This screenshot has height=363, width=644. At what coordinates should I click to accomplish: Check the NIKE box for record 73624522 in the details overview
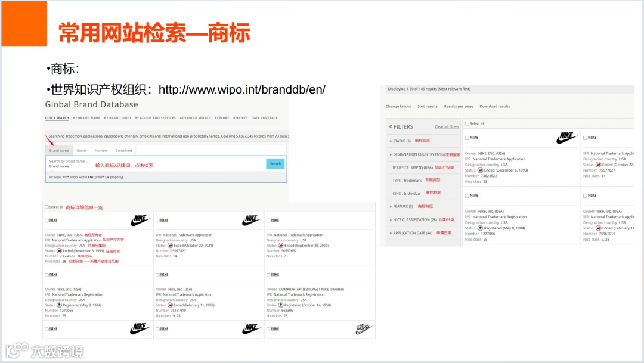coord(47,221)
